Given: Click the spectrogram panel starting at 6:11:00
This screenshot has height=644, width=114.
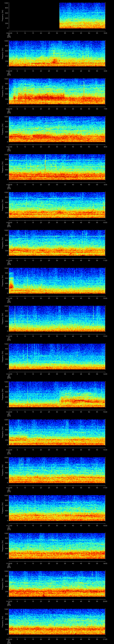Looking at the screenshot, I should coord(57,280).
